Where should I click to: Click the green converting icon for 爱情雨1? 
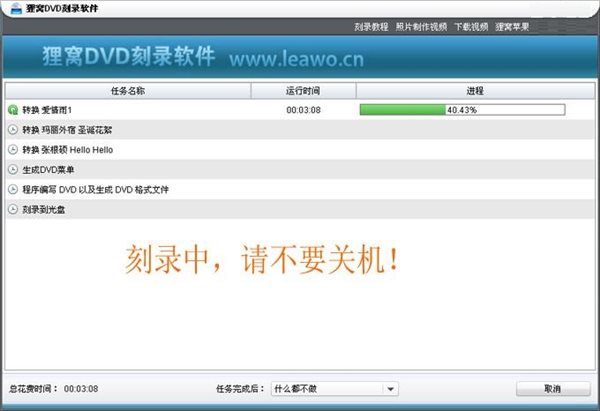(x=13, y=110)
